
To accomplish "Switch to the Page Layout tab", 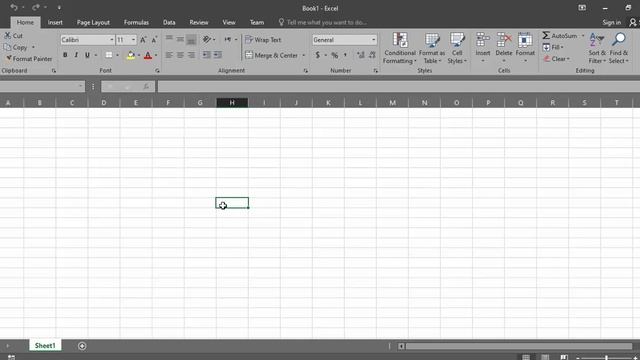I will [x=93, y=22].
